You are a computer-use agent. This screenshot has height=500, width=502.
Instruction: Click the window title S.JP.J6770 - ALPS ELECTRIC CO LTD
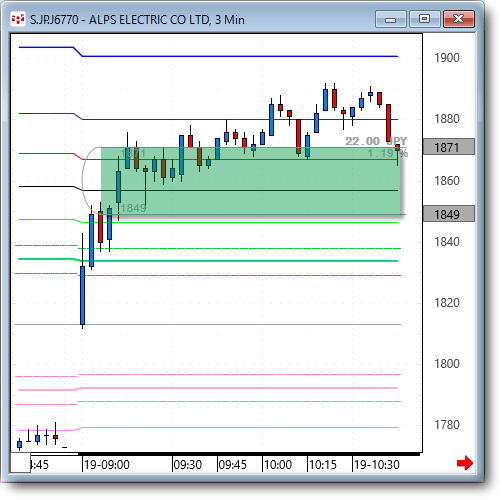tap(137, 20)
